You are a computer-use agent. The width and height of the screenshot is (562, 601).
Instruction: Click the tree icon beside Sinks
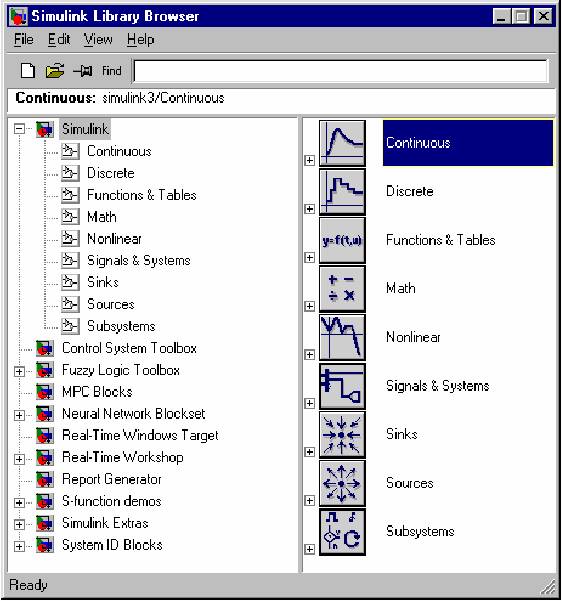pos(70,282)
